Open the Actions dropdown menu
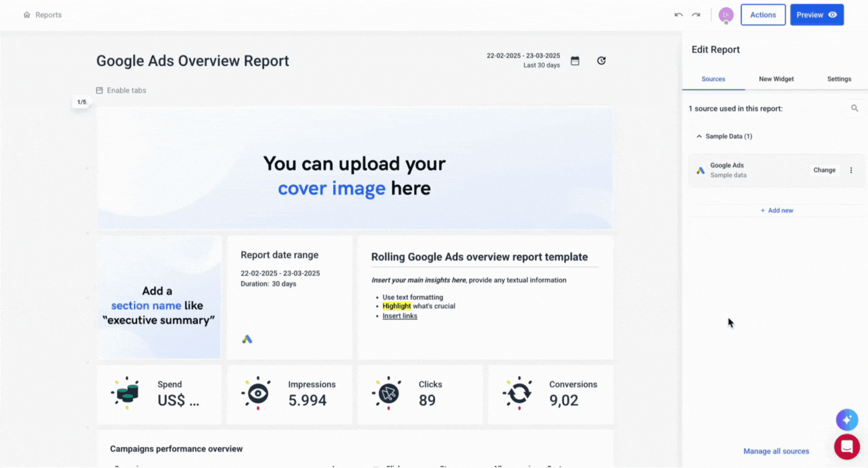Screen dimensions: 868x468 [763, 15]
